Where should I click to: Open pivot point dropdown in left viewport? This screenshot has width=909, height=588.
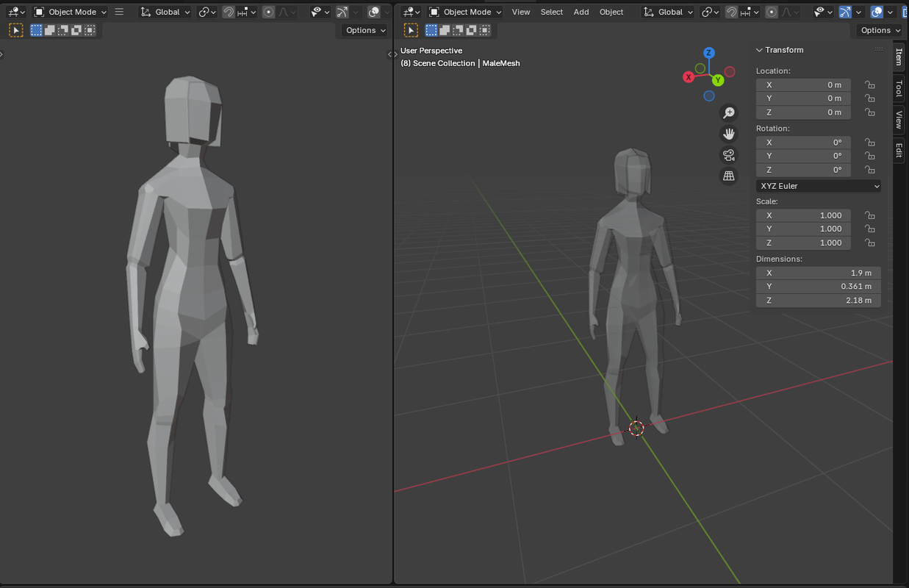(x=207, y=12)
